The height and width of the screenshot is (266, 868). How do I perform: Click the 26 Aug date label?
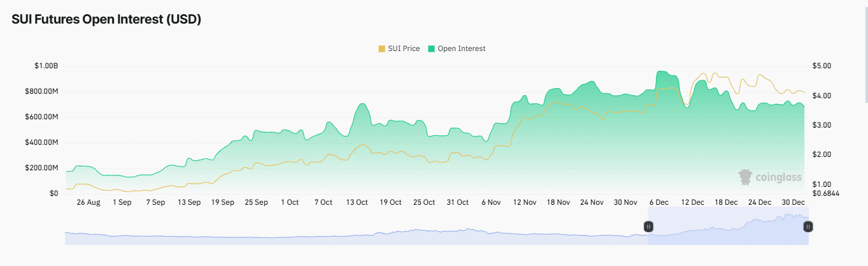[89, 202]
